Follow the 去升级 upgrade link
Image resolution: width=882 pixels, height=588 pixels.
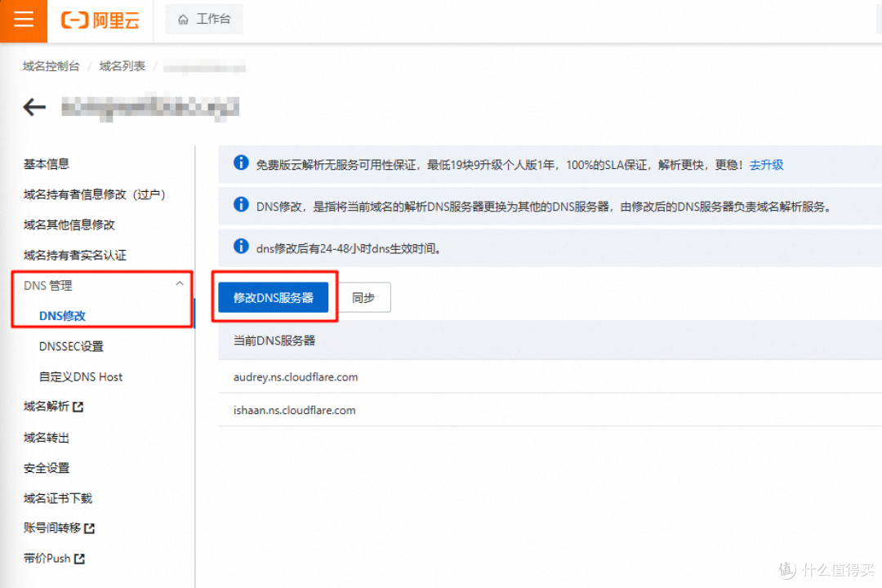pyautogui.click(x=766, y=165)
